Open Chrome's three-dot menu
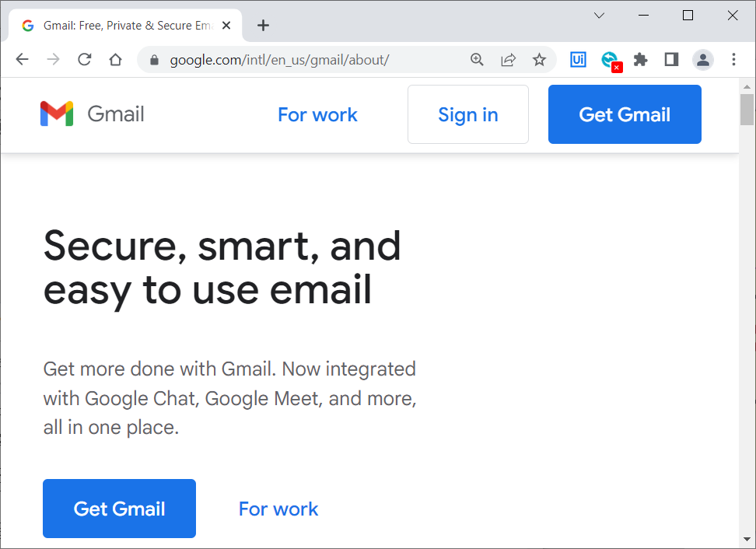Image resolution: width=756 pixels, height=549 pixels. pos(733,59)
